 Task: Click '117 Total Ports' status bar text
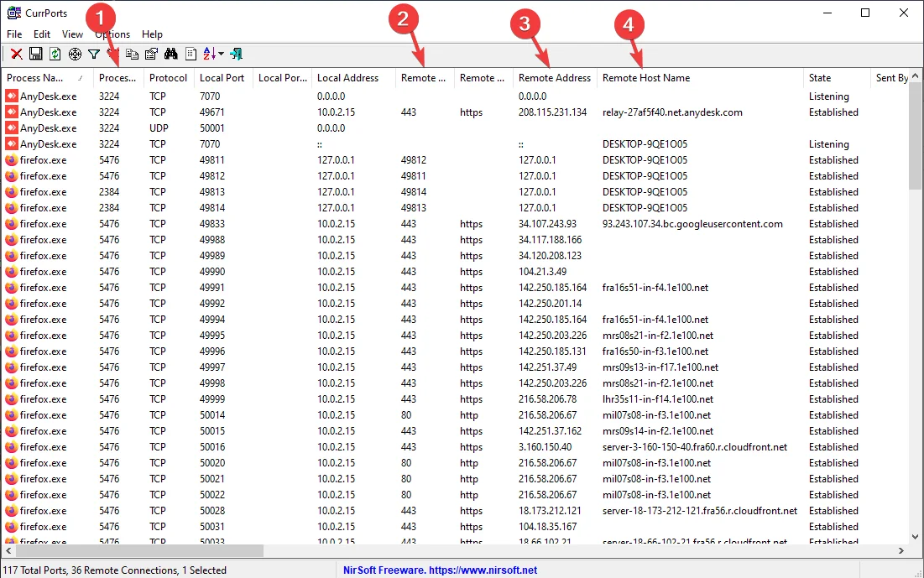point(35,570)
